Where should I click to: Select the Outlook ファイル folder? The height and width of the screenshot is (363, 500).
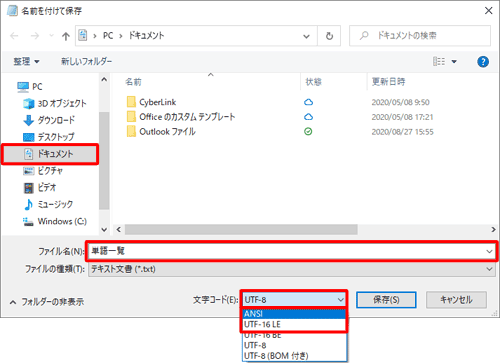click(161, 131)
